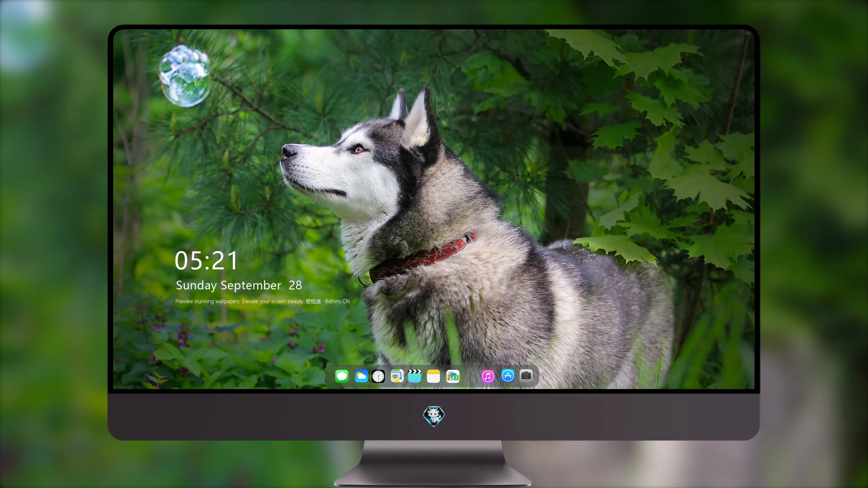
Task: Open the Clock app in the dock
Action: pos(378,376)
